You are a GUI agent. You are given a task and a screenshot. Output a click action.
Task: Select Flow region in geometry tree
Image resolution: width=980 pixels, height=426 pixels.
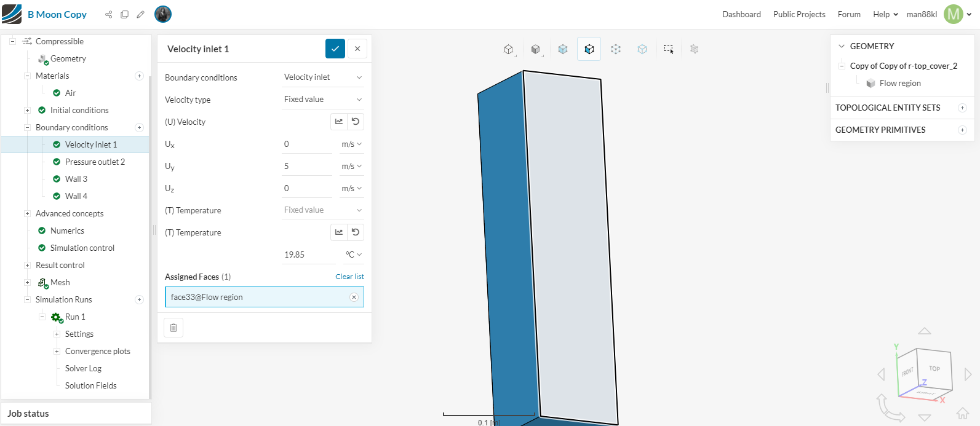click(x=900, y=83)
